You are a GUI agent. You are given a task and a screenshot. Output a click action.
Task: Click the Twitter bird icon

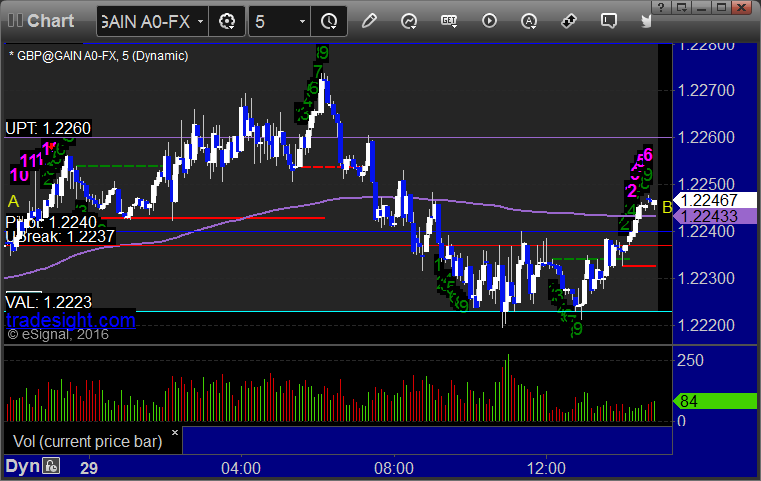646,21
